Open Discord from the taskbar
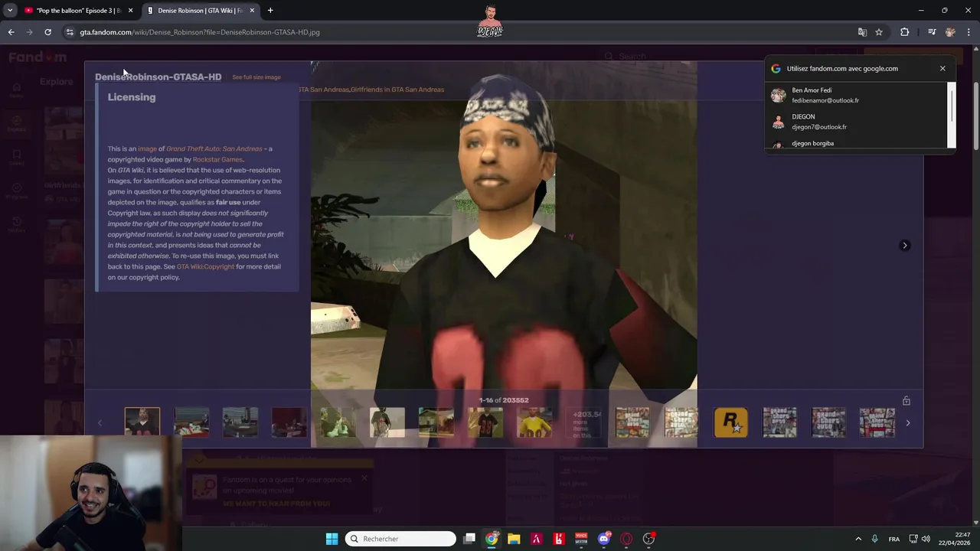The width and height of the screenshot is (980, 551). click(604, 539)
